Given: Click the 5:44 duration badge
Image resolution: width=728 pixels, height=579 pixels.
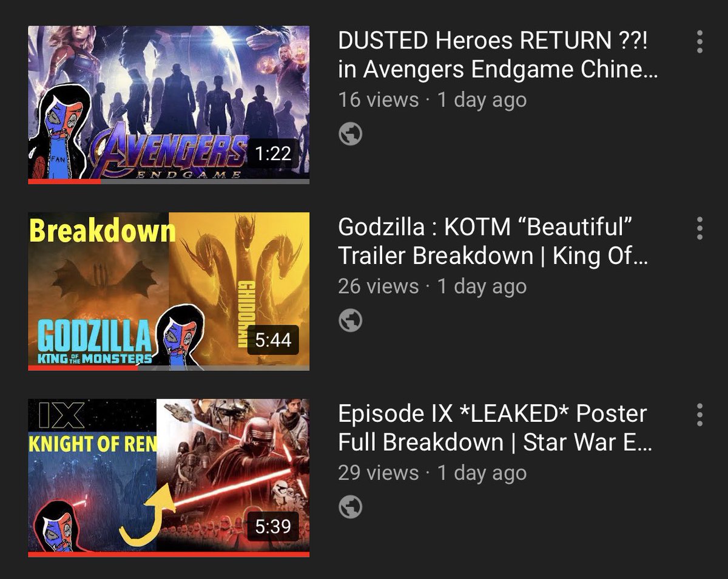Looking at the screenshot, I should [273, 340].
